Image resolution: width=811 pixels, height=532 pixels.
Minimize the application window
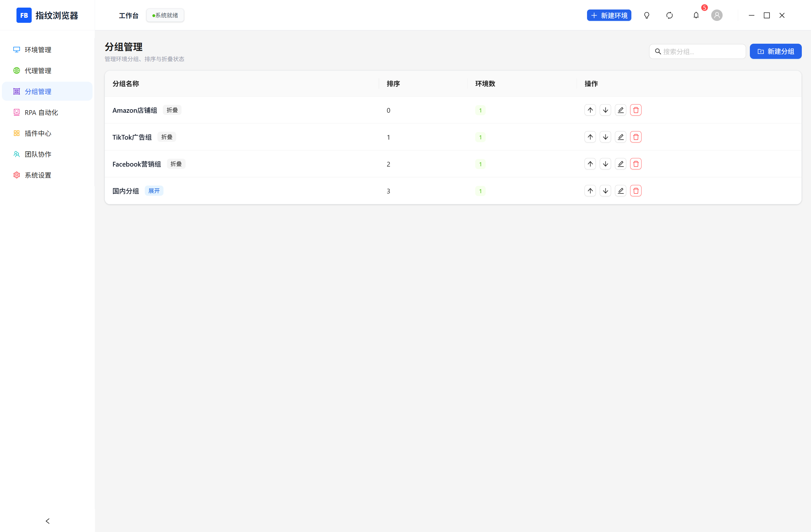[751, 15]
